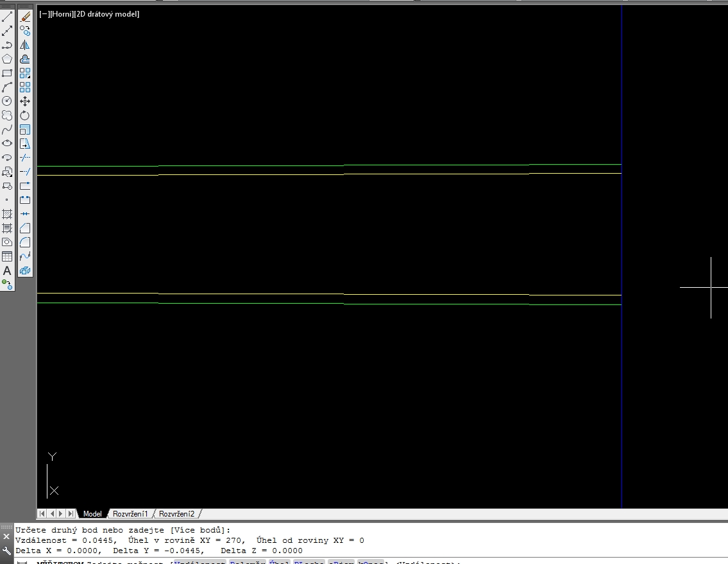Open the Insert block tool
728x564 pixels.
coord(7,172)
